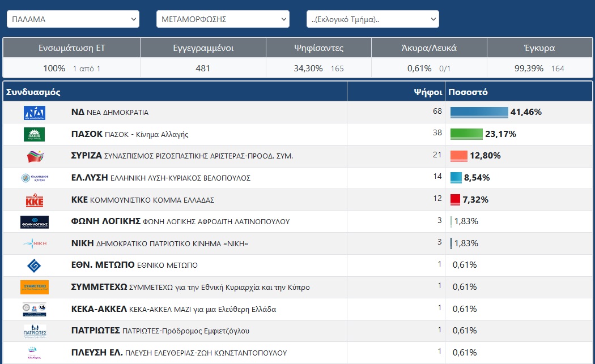Click the registered voters value 481

pyautogui.click(x=203, y=68)
